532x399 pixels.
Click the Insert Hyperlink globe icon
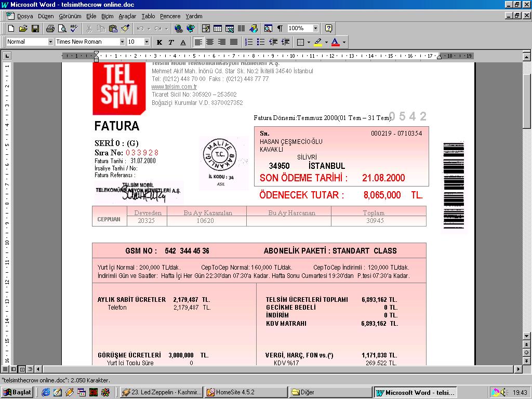coord(179,29)
